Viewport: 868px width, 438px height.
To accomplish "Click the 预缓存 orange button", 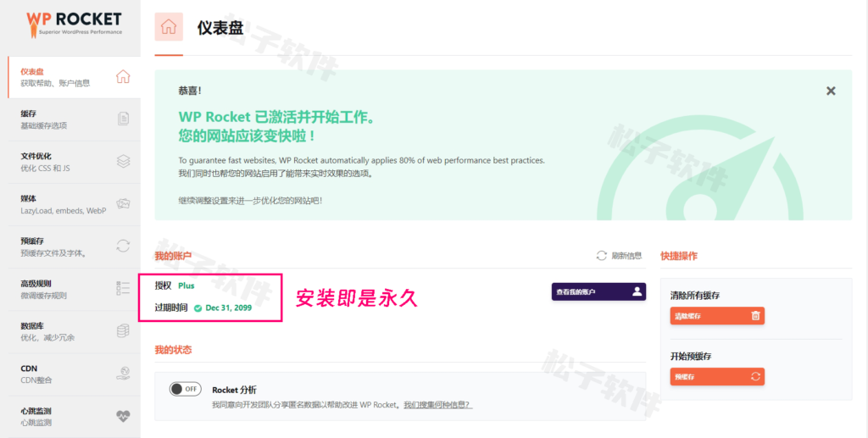I will tap(717, 377).
